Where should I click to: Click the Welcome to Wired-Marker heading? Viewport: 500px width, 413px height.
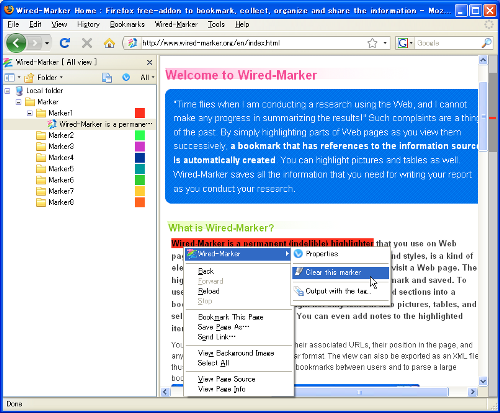(241, 75)
